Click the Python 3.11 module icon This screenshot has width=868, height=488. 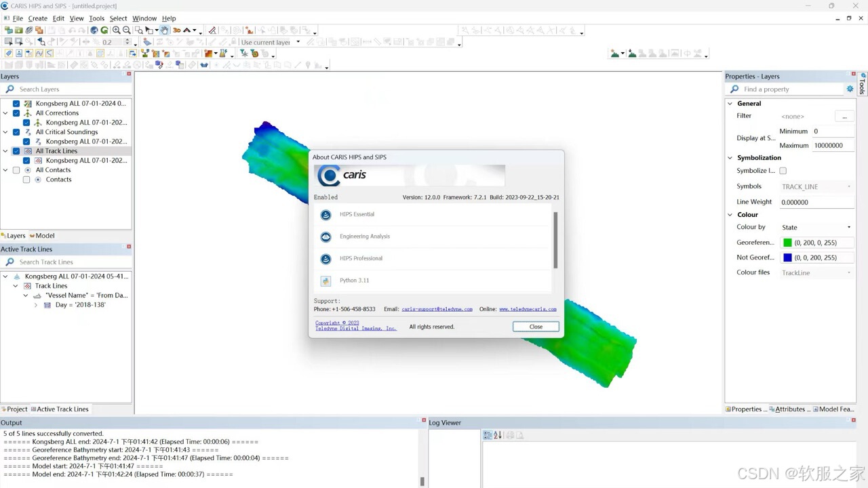[325, 281]
